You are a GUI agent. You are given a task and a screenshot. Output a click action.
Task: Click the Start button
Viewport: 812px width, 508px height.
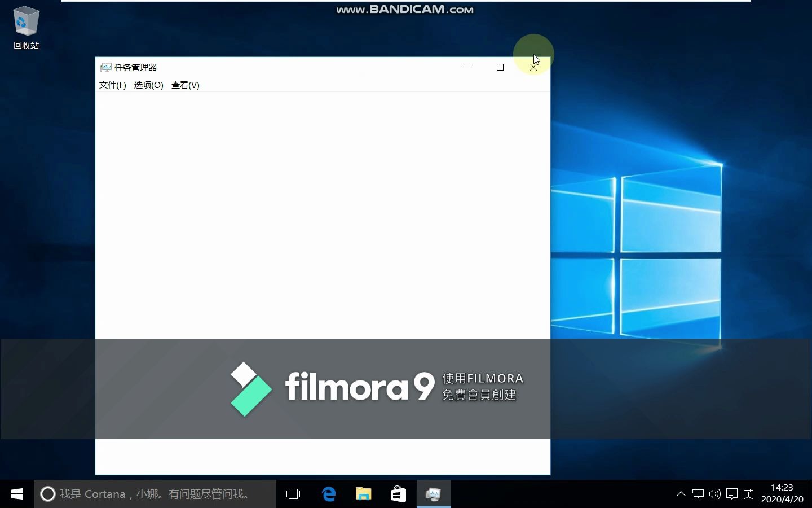16,494
